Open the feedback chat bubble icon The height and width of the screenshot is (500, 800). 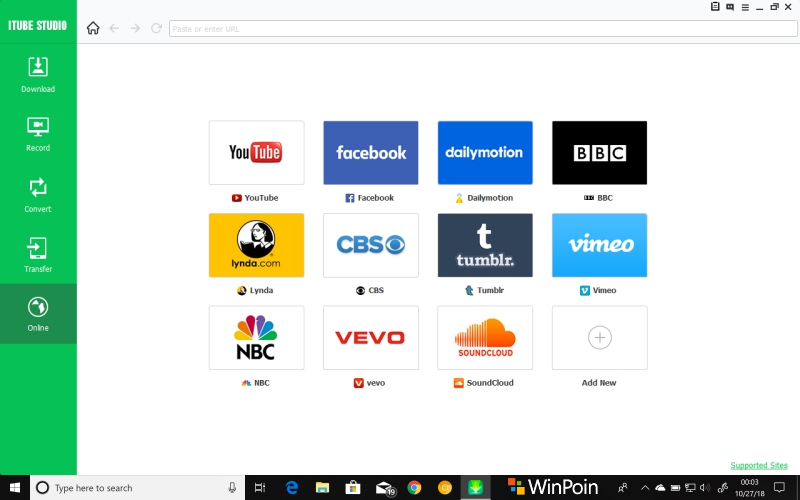coord(730,7)
